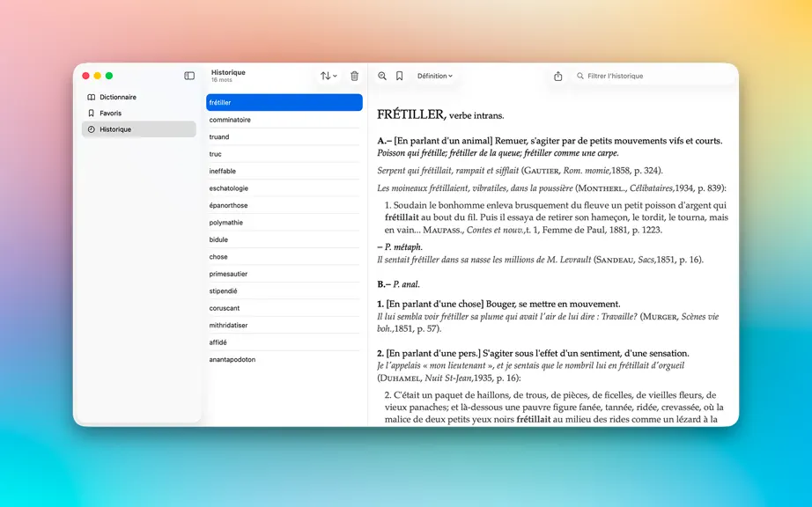Click the search magnifier in filter field
Image resolution: width=812 pixels, height=507 pixels.
tap(580, 76)
